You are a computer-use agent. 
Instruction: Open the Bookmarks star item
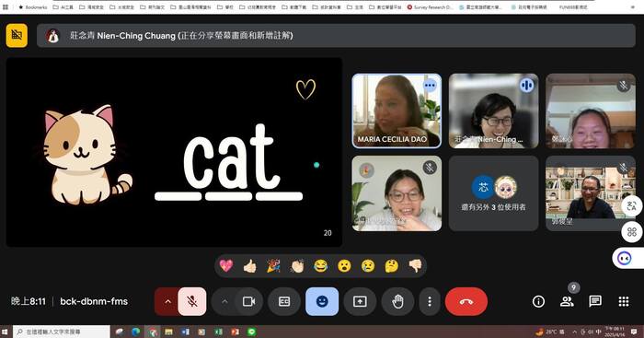coord(33,7)
